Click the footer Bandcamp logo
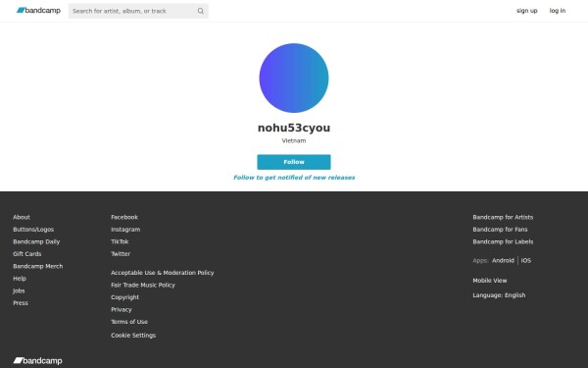 pos(37,361)
